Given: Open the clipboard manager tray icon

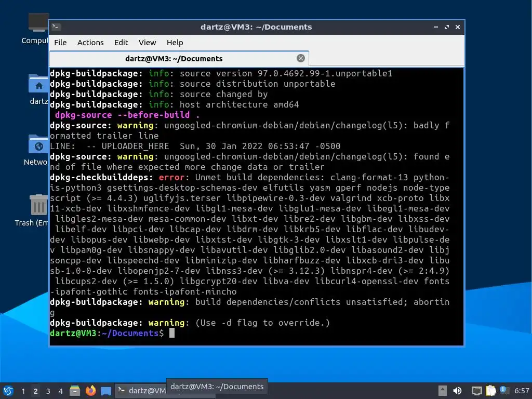Looking at the screenshot, I should tap(490, 391).
